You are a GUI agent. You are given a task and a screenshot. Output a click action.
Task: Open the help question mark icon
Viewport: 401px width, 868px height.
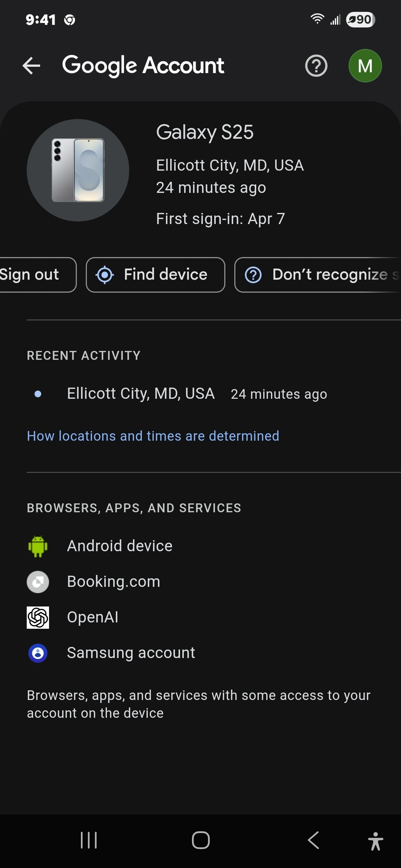[316, 66]
